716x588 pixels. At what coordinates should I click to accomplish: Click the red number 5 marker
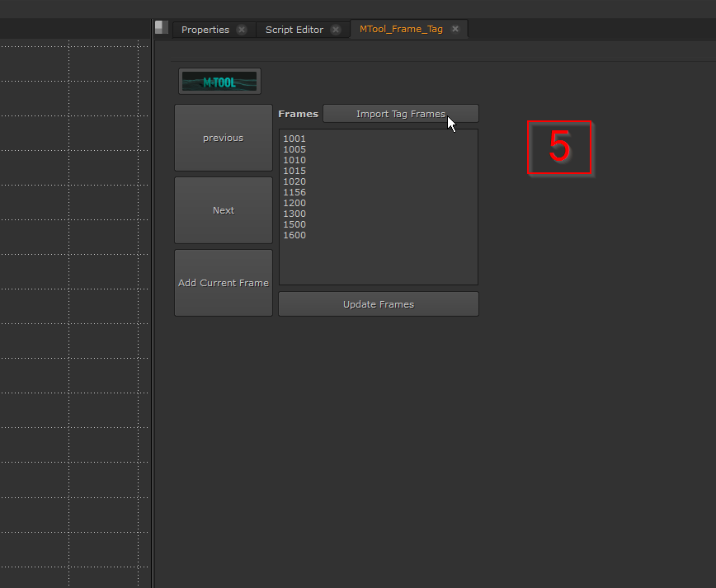(x=560, y=148)
